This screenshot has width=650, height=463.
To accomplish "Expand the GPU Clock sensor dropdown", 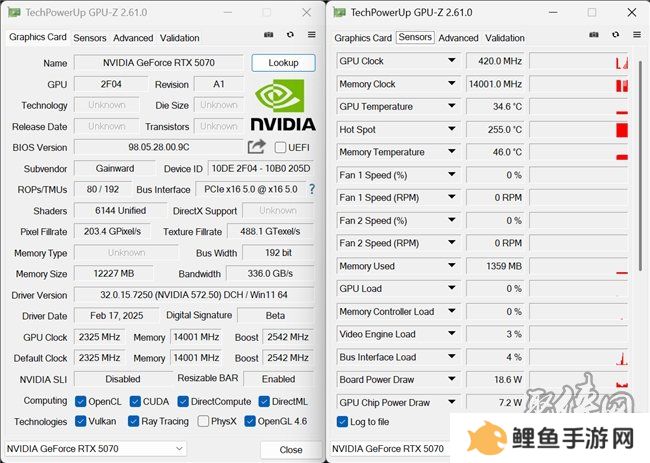I will (451, 61).
